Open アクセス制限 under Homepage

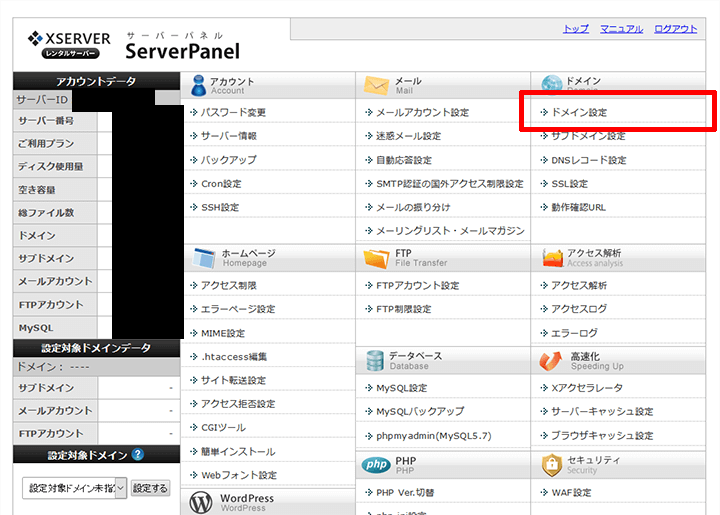coord(229,285)
